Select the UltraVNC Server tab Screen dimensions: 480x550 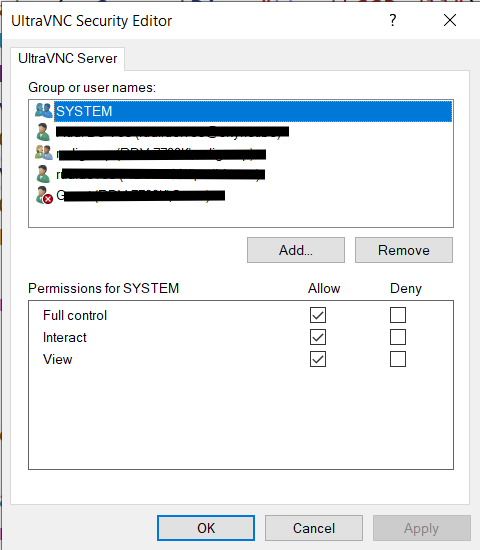point(67,59)
